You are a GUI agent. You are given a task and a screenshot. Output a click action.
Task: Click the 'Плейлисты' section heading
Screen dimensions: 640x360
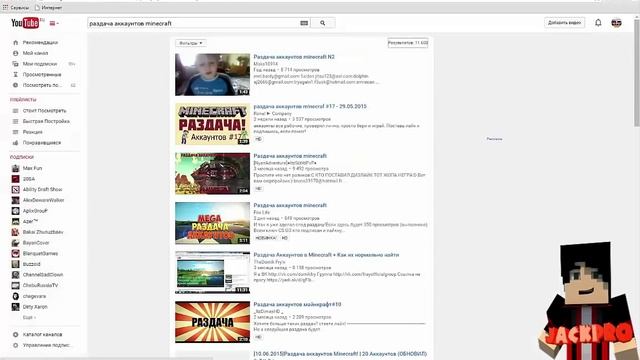pos(23,100)
